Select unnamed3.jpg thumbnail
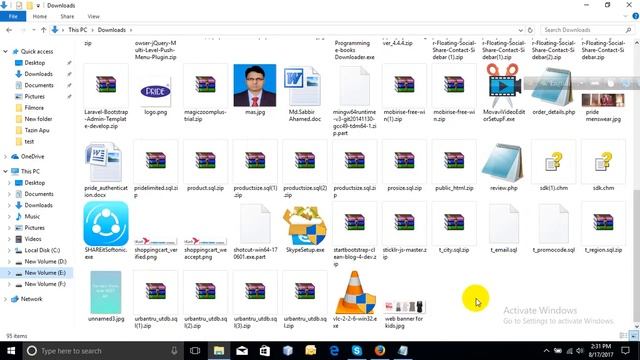The height and width of the screenshot is (360, 640). tap(106, 292)
